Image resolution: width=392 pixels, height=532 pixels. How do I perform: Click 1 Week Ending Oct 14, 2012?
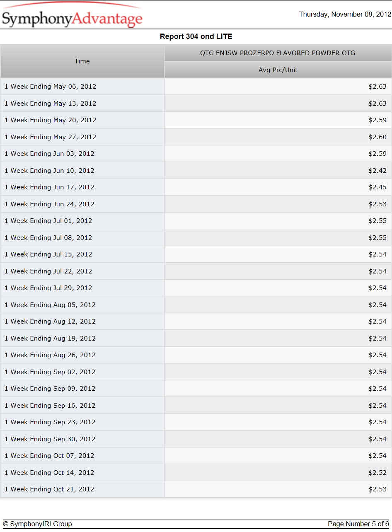[x=49, y=473]
